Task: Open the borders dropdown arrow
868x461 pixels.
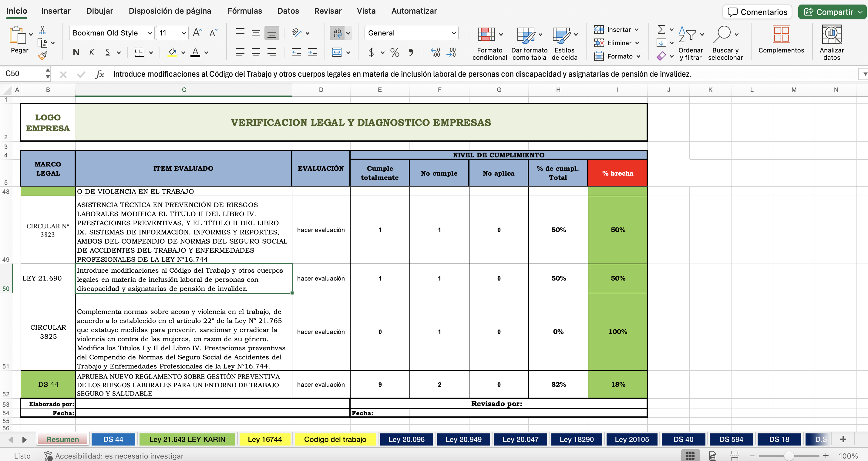Action: [151, 52]
